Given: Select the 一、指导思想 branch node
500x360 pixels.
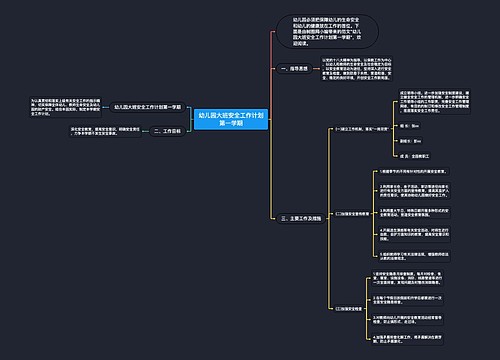Looking at the screenshot, I should (x=294, y=69).
